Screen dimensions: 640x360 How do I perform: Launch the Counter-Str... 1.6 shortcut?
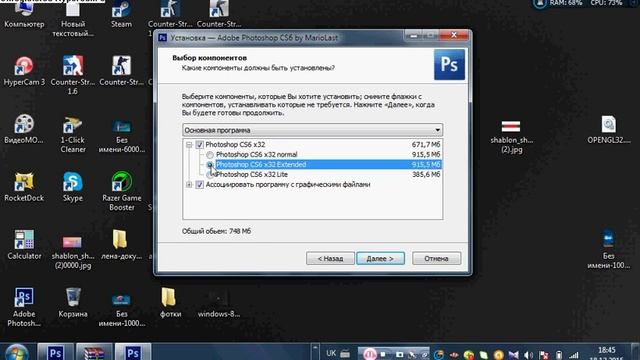73,76
